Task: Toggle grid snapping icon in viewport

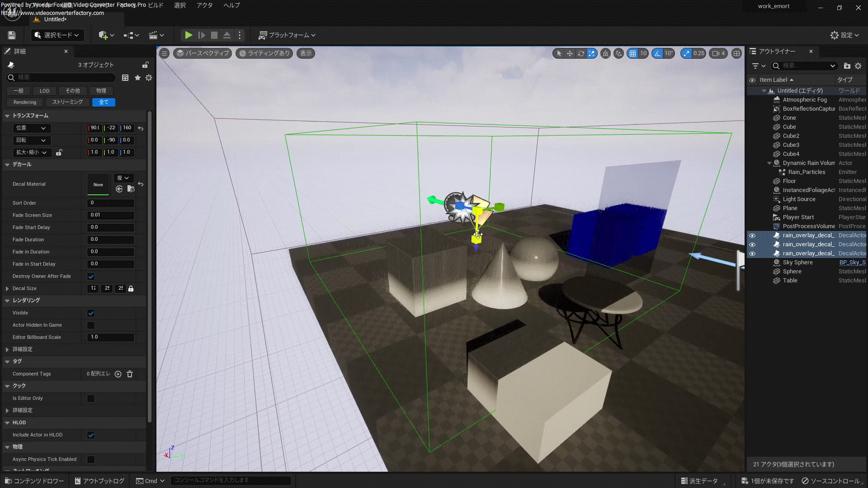Action: pos(633,53)
